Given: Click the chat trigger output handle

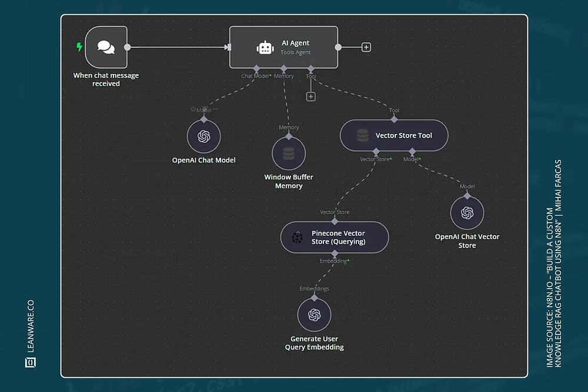Looking at the screenshot, I should [128, 47].
